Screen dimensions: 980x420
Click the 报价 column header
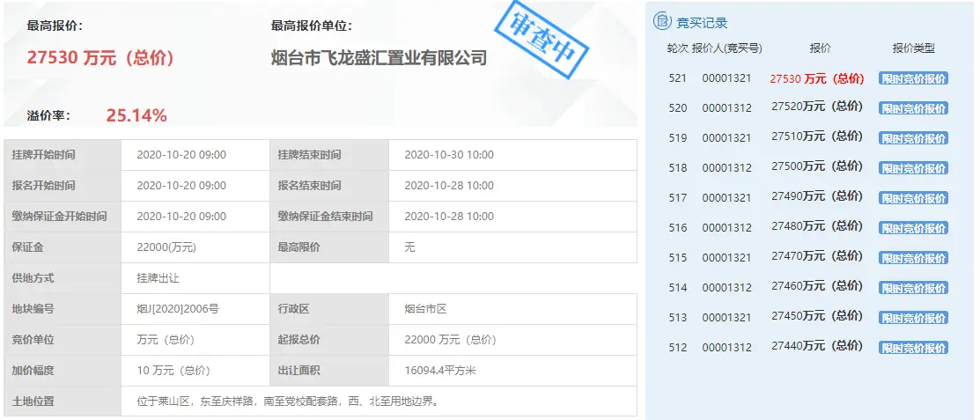click(820, 48)
